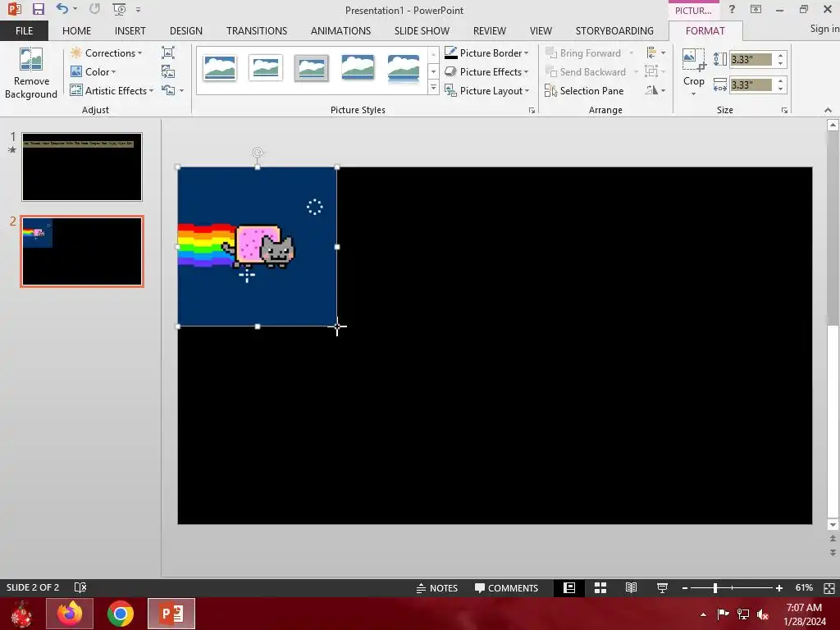The image size is (840, 630).
Task: Switch to Slide Sorter view
Action: pyautogui.click(x=600, y=587)
